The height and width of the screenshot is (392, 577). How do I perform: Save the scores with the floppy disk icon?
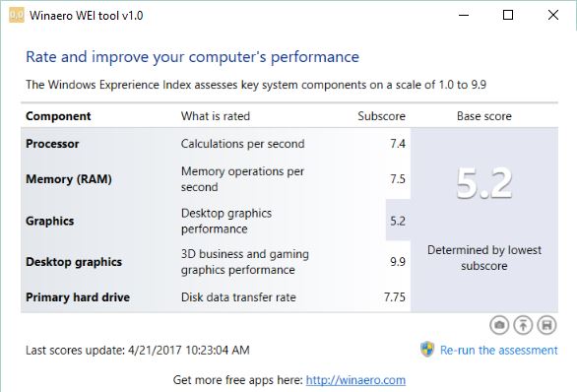pos(546,325)
